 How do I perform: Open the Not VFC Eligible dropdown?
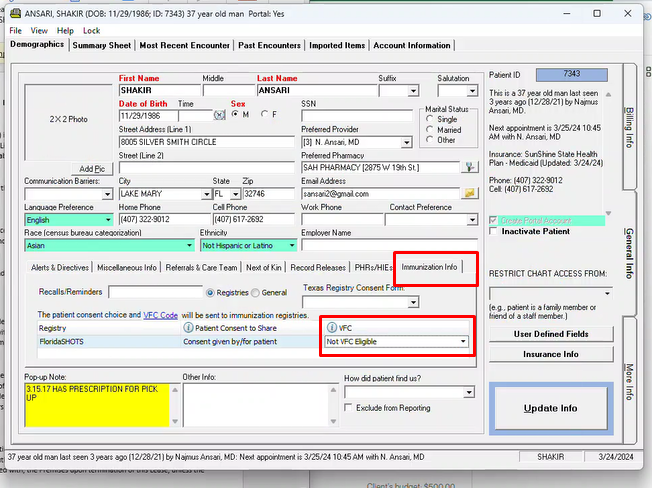(x=463, y=342)
